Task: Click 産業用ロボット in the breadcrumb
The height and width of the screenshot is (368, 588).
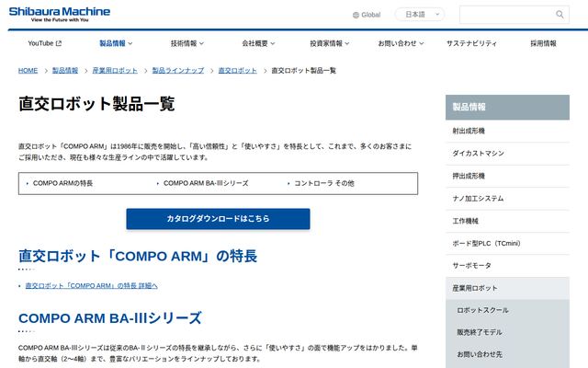Action: click(x=115, y=71)
